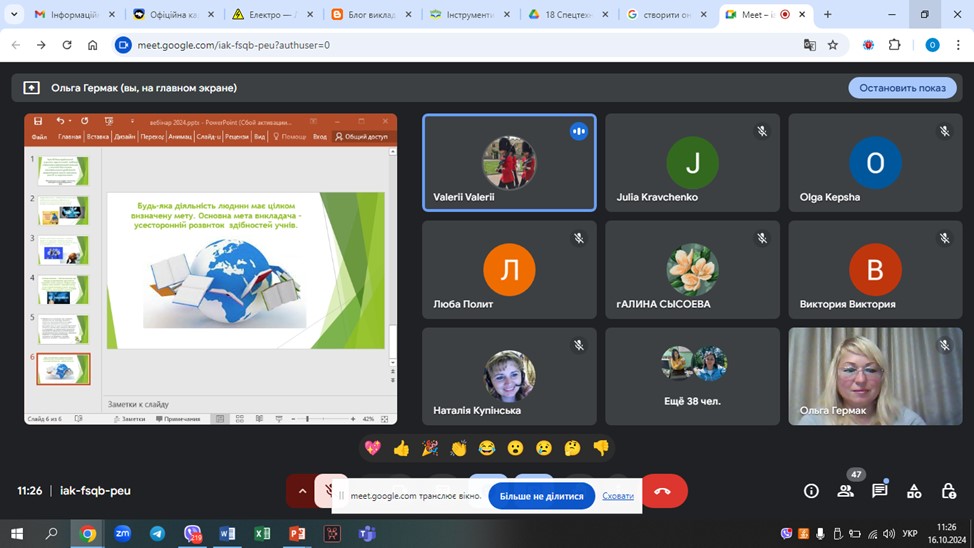974x548 pixels.
Task: Open the chat with everyone panel
Action: coord(880,491)
